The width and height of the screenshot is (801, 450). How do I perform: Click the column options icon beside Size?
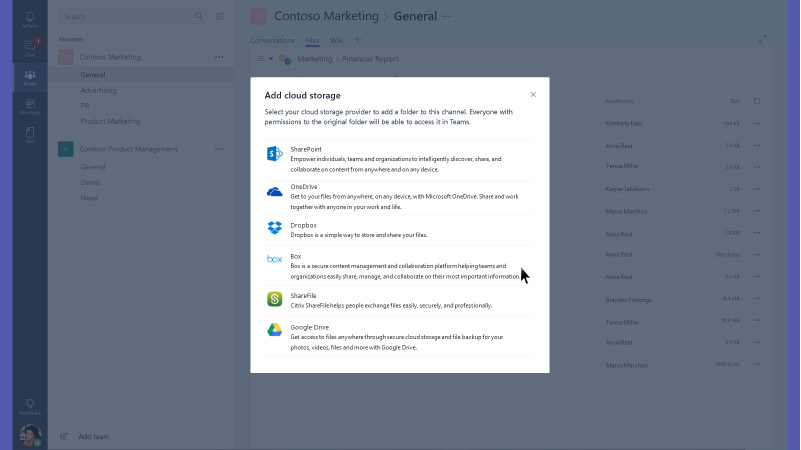[x=757, y=101]
